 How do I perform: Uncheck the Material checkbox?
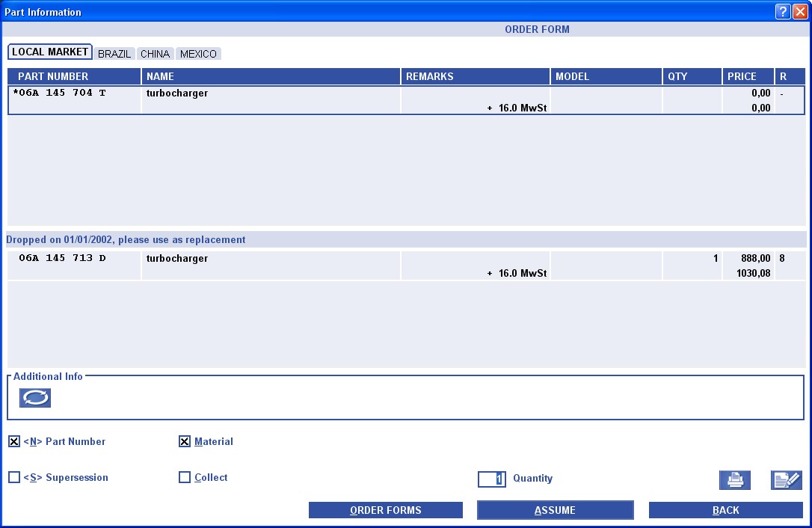185,442
